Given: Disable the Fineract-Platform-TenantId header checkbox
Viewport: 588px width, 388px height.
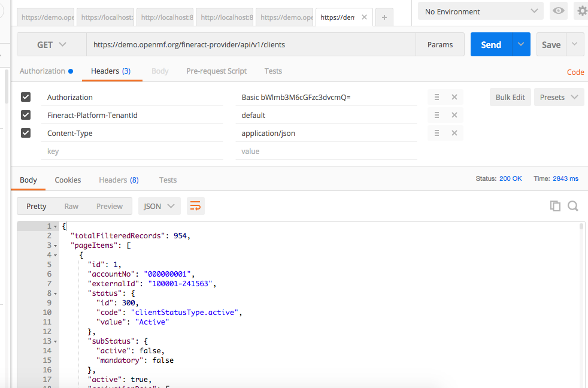Looking at the screenshot, I should pos(26,115).
